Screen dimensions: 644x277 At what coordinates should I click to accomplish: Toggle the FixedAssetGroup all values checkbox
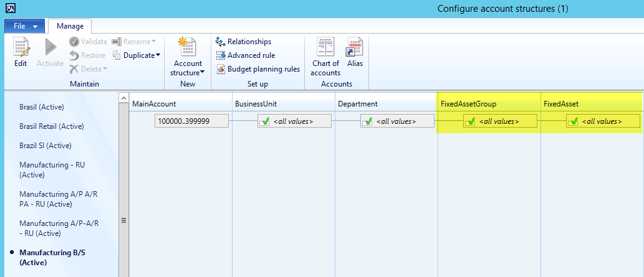[x=470, y=121]
